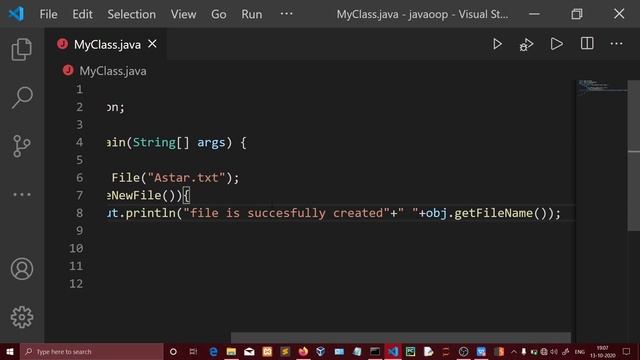The image size is (640, 360).
Task: Open Firefox from taskbar
Action: click(303, 351)
